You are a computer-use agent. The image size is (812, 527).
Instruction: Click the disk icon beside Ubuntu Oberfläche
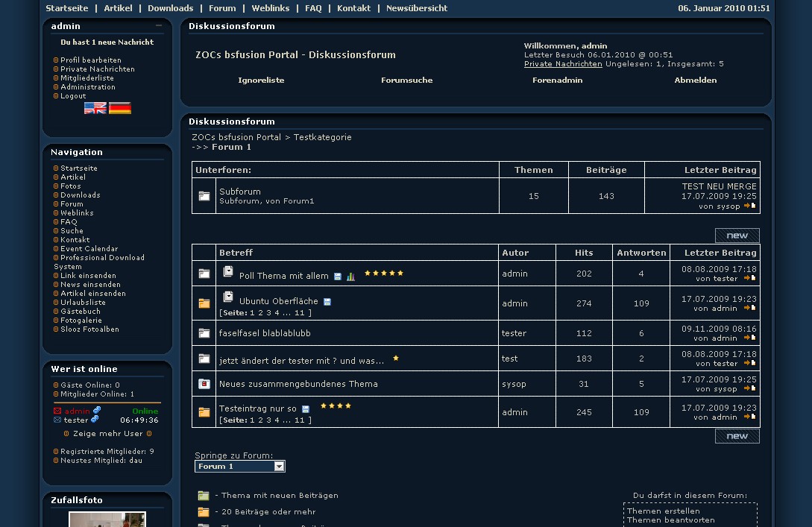pos(327,302)
